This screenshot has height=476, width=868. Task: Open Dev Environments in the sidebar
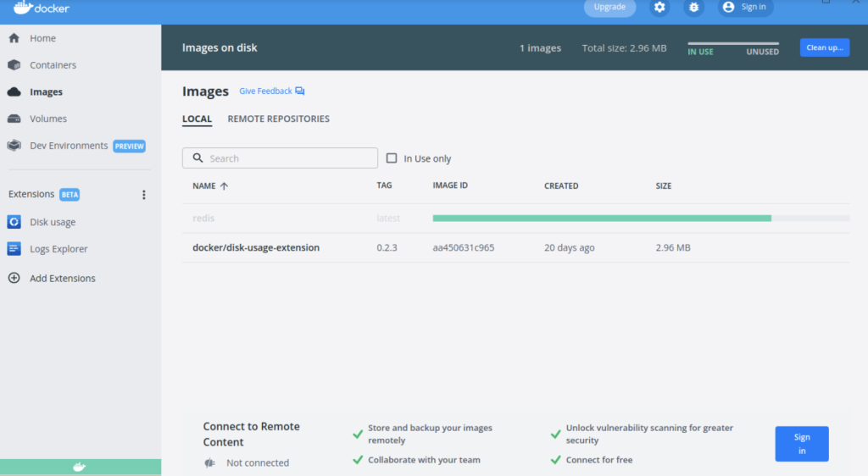69,146
